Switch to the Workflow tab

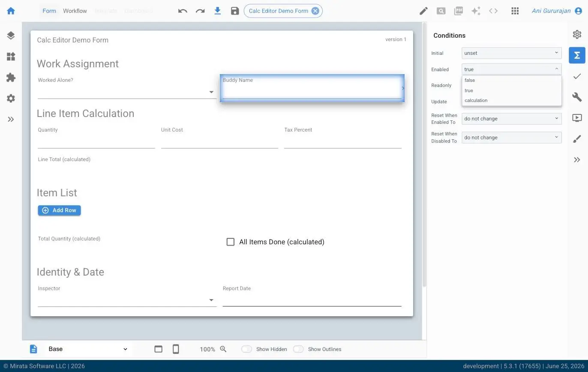75,11
